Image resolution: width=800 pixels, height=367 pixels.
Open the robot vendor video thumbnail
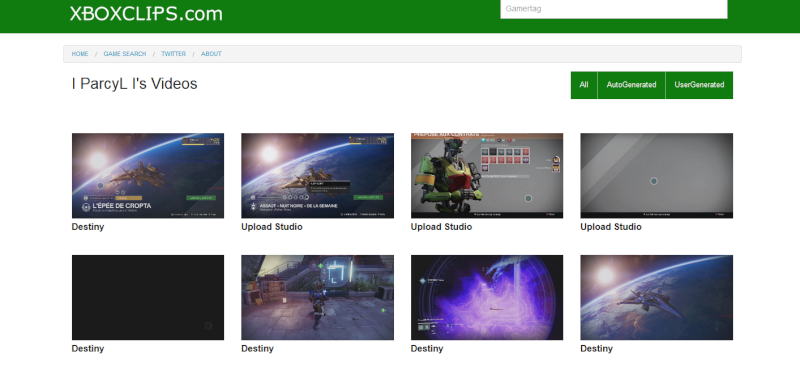[487, 176]
